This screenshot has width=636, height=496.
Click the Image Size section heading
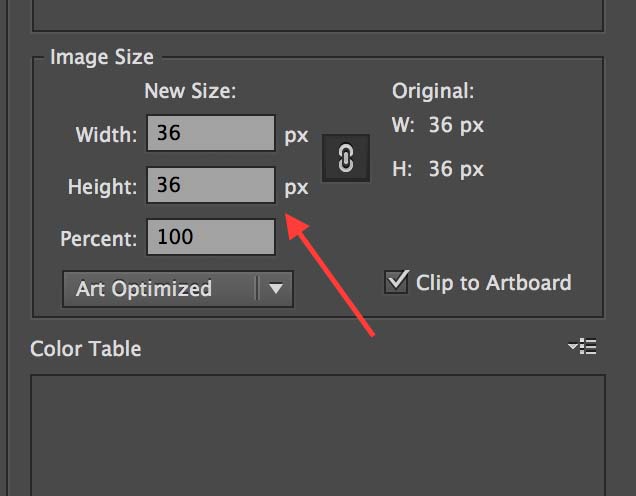click(102, 58)
